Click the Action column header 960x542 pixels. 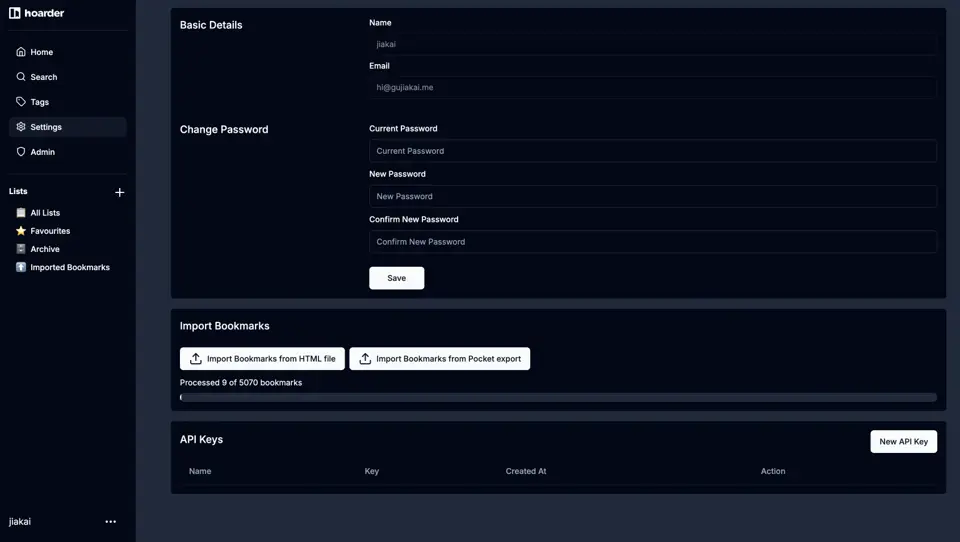pos(773,471)
